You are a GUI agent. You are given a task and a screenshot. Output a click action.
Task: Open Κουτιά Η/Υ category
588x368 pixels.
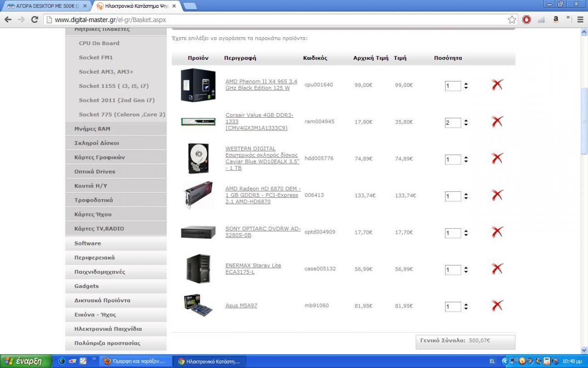pos(116,185)
